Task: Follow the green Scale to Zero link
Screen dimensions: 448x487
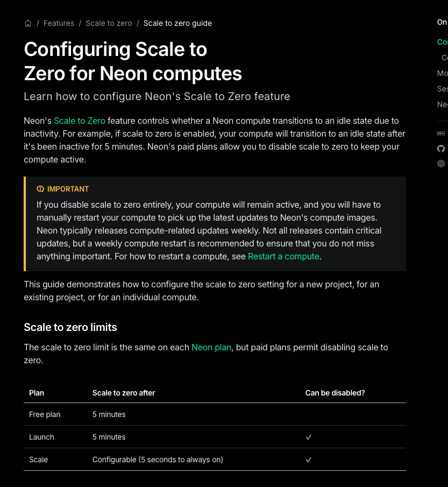Action: (x=80, y=121)
